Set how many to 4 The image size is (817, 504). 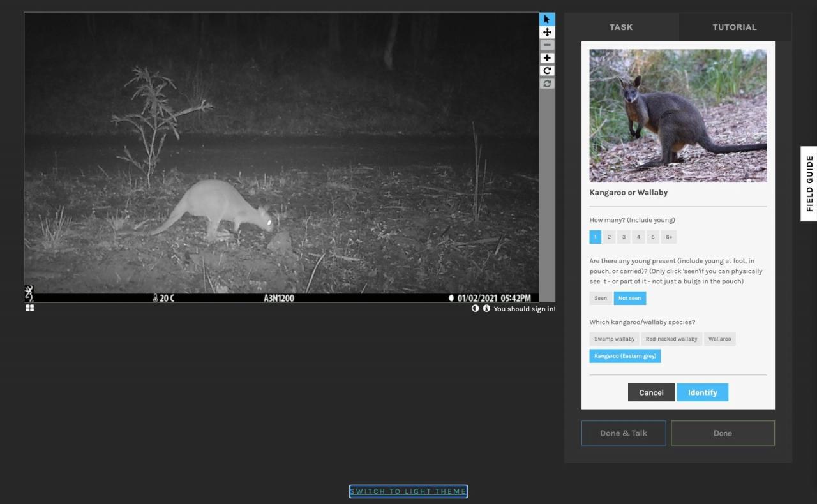pyautogui.click(x=638, y=237)
